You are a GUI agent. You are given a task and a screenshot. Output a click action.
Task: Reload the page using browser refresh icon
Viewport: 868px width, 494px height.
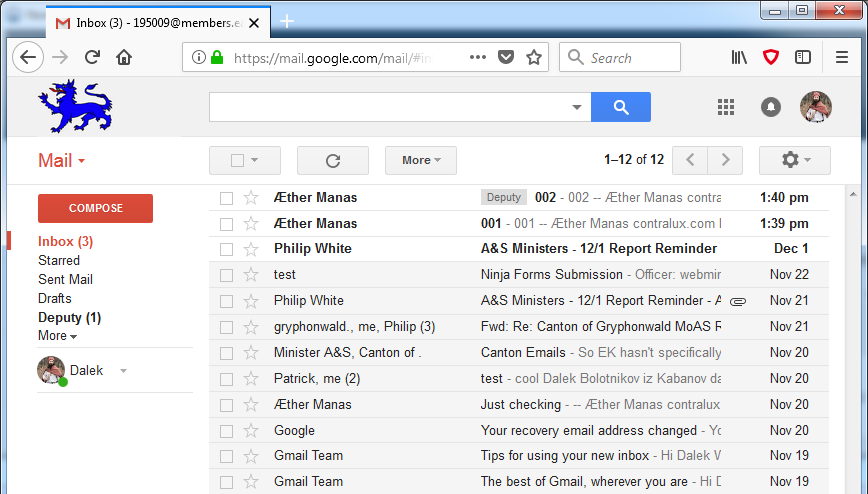(92, 57)
